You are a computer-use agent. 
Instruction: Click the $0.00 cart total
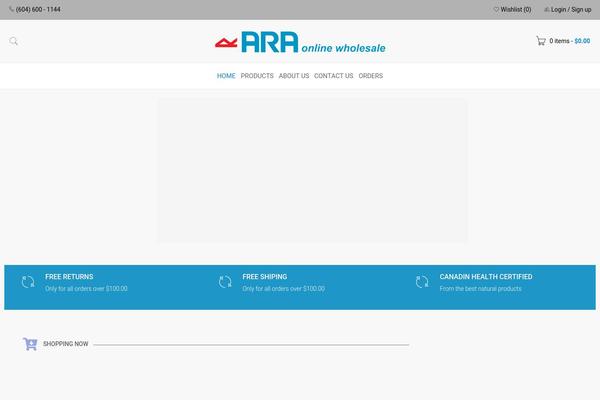pyautogui.click(x=582, y=41)
